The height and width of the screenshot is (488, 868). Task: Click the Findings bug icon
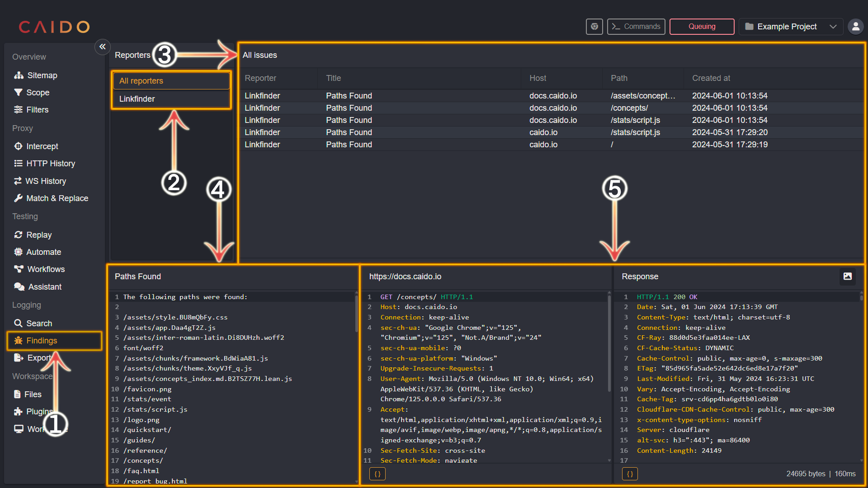[18, 341]
